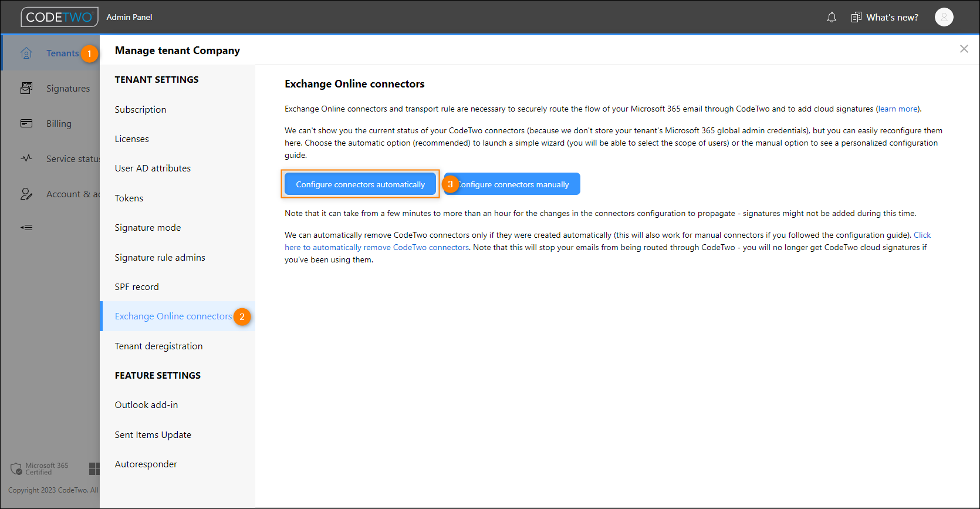Click the FEATURE SETTINGS header
Viewport: 980px width, 509px height.
[158, 376]
